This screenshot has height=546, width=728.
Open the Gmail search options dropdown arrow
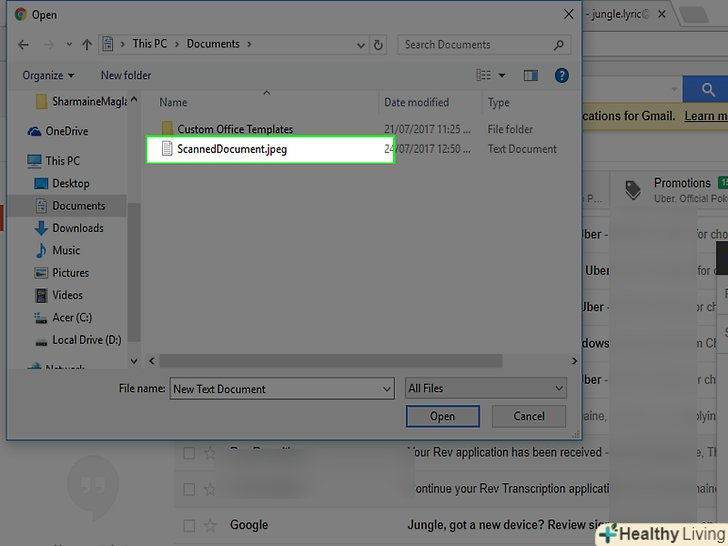pyautogui.click(x=674, y=89)
